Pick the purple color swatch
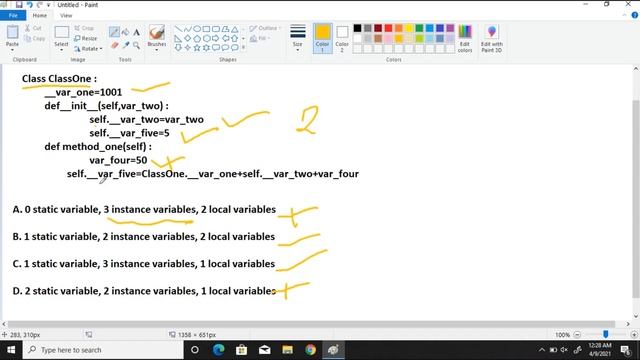 pos(450,28)
